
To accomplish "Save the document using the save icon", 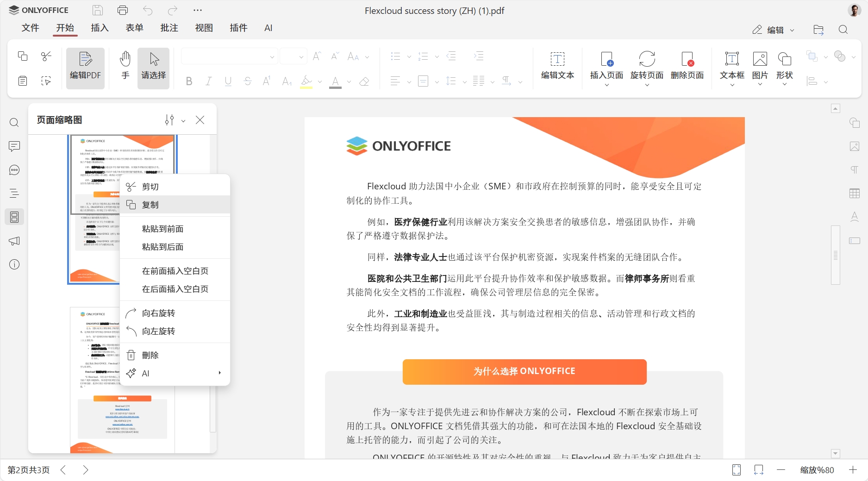I will pos(97,10).
